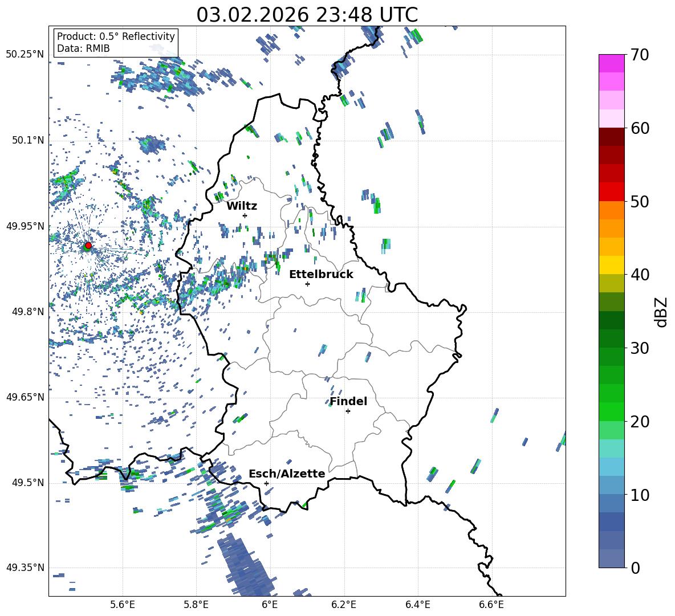
Task: Click the red radar site marker dot
Action: coord(88,246)
